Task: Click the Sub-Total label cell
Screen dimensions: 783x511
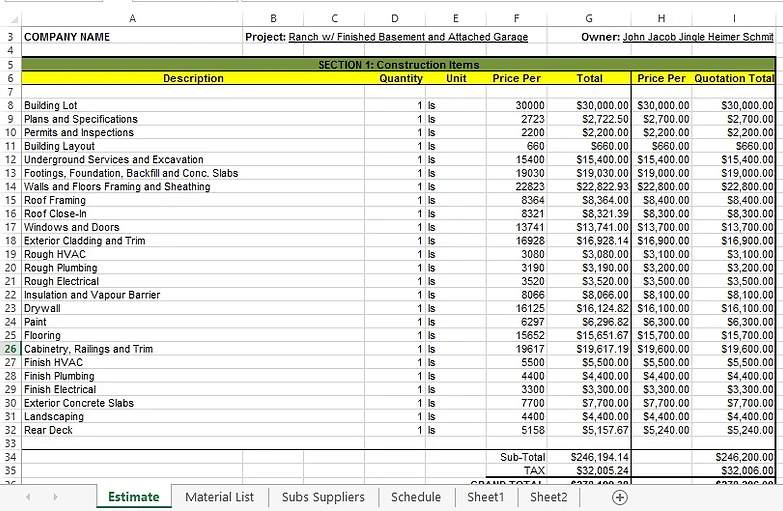Action: pos(516,457)
